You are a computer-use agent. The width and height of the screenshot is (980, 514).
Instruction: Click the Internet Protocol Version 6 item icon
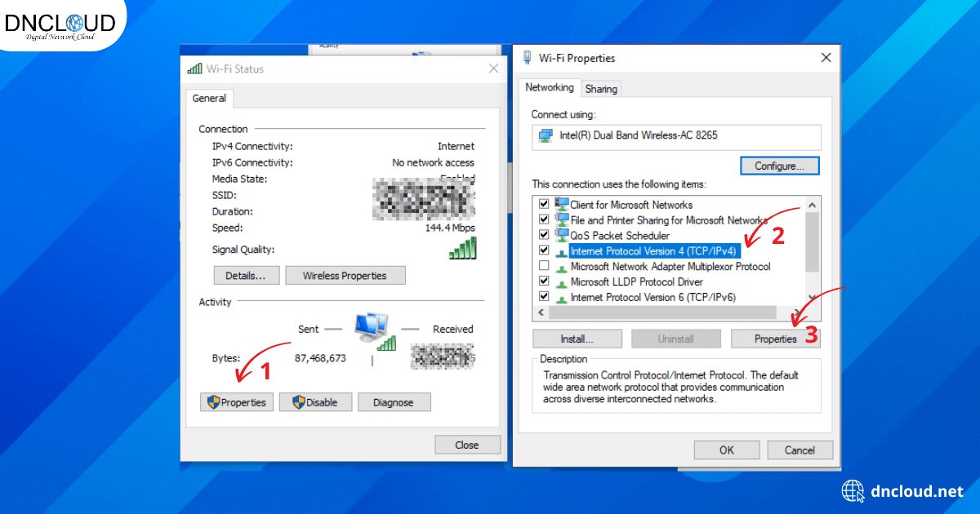[561, 298]
